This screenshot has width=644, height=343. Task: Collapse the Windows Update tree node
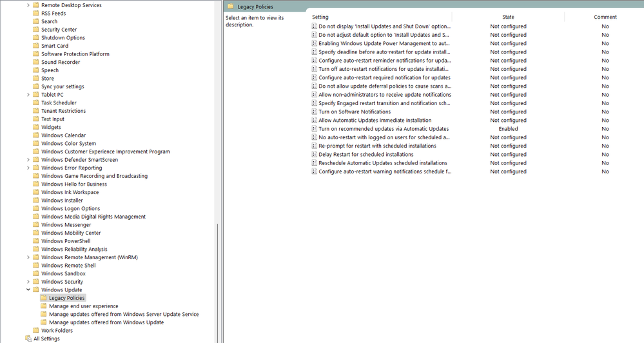[x=28, y=290]
